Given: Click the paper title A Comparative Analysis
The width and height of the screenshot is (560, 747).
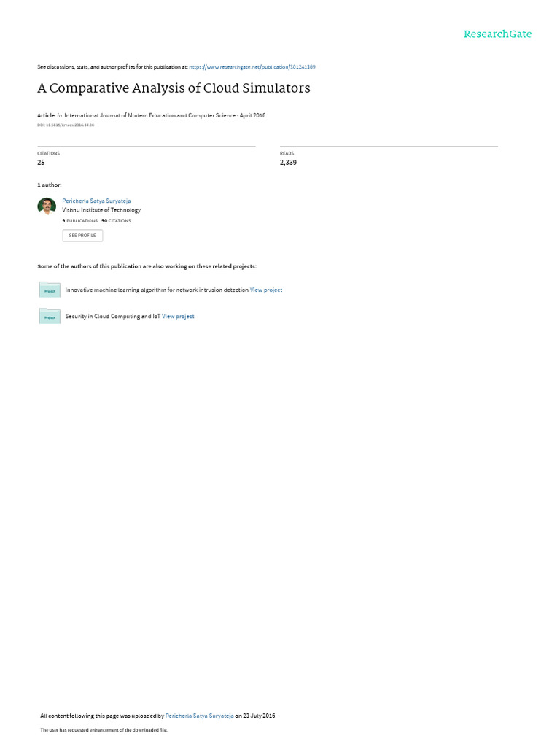Looking at the screenshot, I should pos(174,88).
